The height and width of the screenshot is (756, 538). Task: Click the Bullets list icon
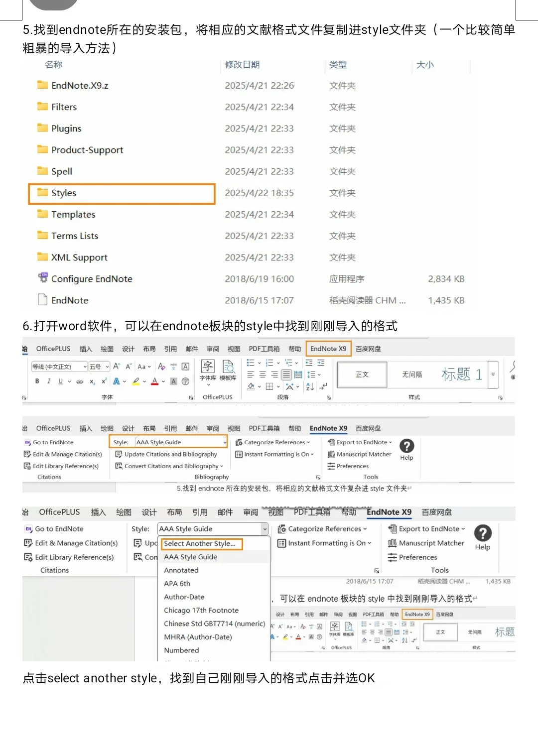coord(251,363)
